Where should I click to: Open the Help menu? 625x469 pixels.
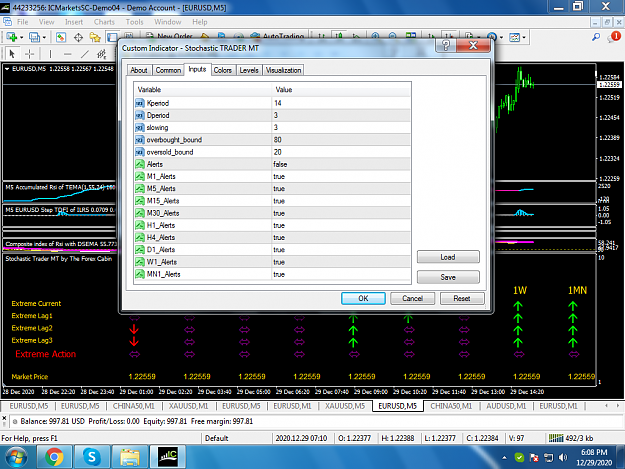pyautogui.click(x=200, y=22)
